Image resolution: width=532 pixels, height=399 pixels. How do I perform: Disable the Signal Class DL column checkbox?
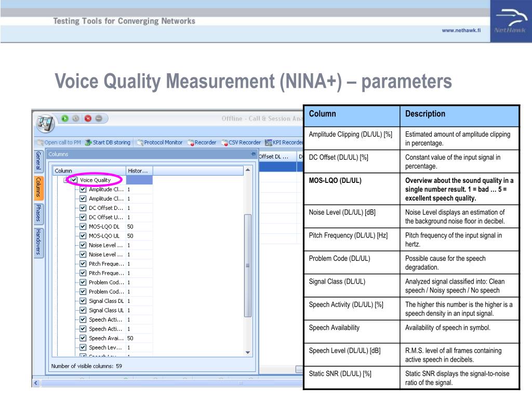tap(83, 301)
